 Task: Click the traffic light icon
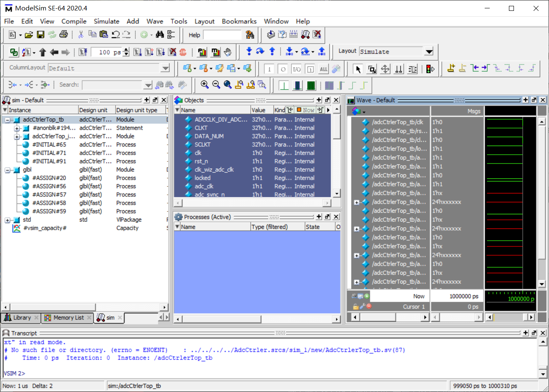[x=430, y=69]
